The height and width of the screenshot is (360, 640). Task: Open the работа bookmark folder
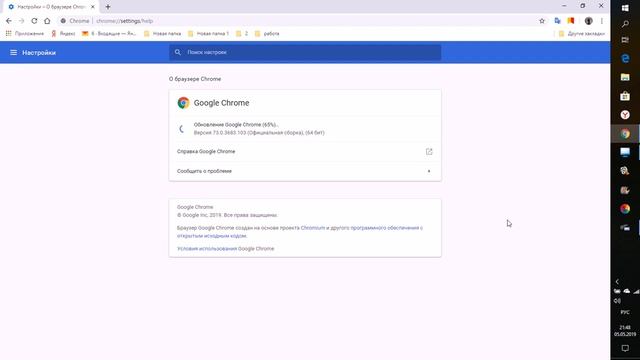coord(267,33)
